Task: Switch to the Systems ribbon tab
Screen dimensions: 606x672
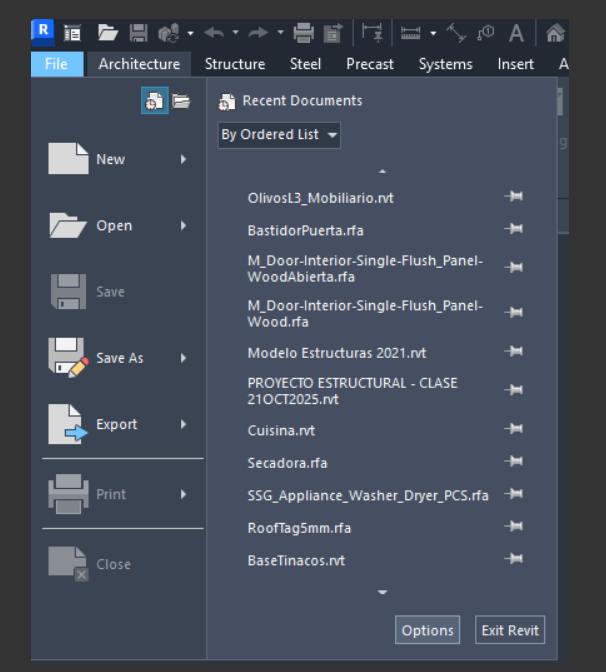Action: tap(445, 64)
